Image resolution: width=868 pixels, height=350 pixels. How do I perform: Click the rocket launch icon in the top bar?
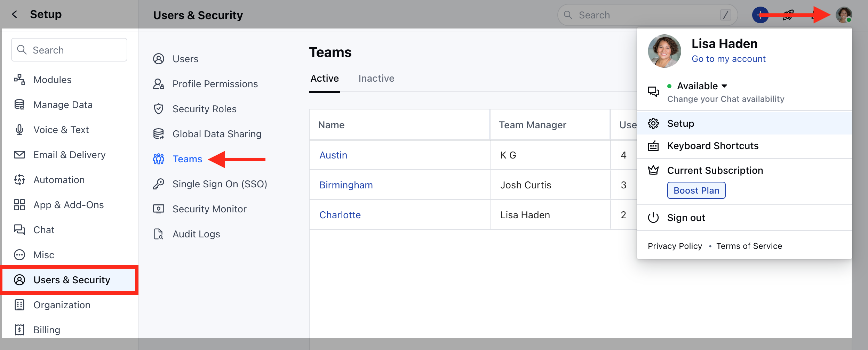[x=789, y=15]
